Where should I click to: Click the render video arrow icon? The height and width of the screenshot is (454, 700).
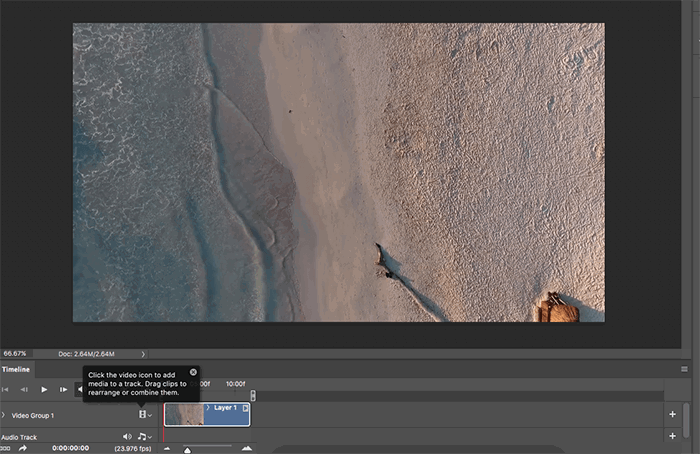pos(23,448)
